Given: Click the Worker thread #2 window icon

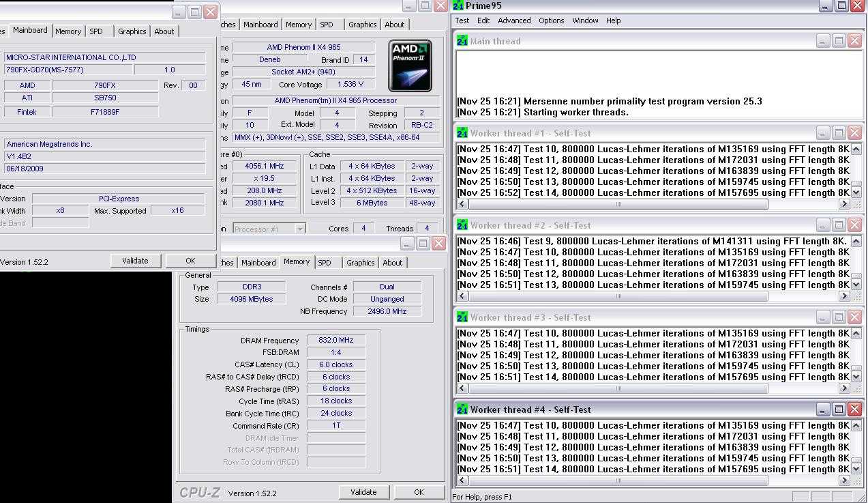Looking at the screenshot, I should pyautogui.click(x=462, y=225).
